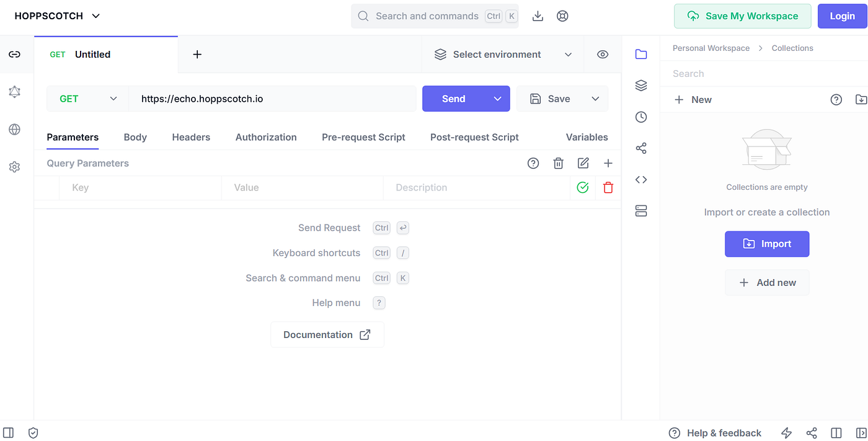Click the install app download icon
This screenshot has width=868, height=441.
coord(538,16)
